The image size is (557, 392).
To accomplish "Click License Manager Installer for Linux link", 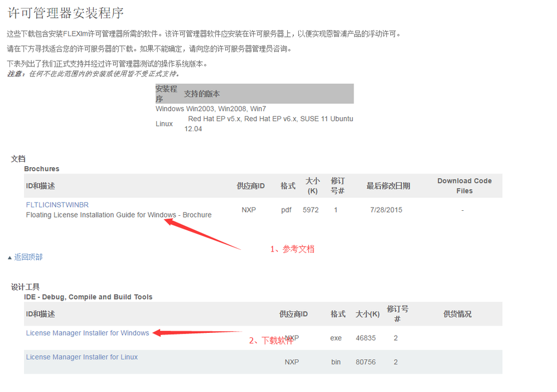I will click(x=82, y=357).
